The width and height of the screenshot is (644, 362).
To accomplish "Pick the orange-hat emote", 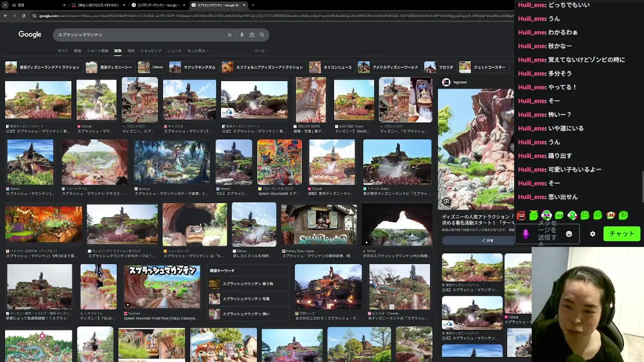I will tap(611, 215).
